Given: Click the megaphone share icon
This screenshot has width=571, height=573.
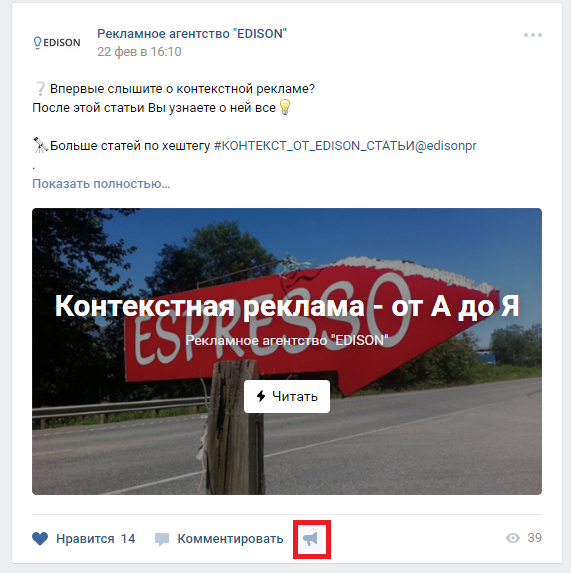Looking at the screenshot, I should click(311, 539).
